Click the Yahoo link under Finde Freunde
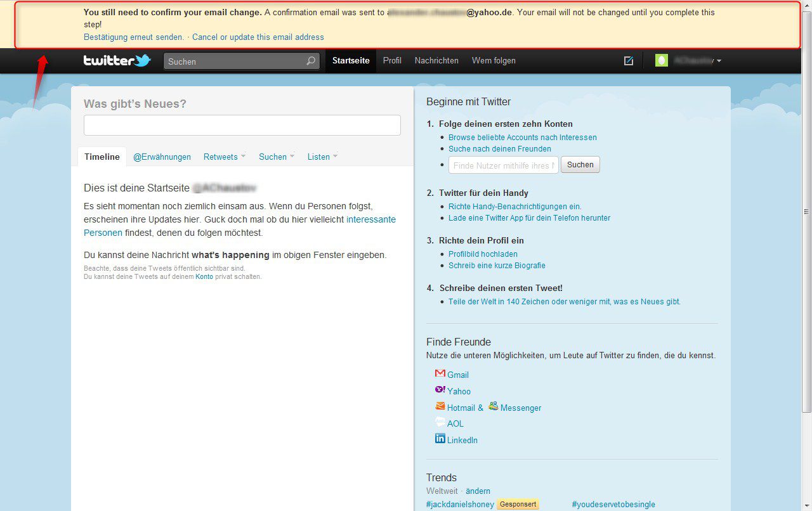Image resolution: width=812 pixels, height=511 pixels. pos(459,391)
